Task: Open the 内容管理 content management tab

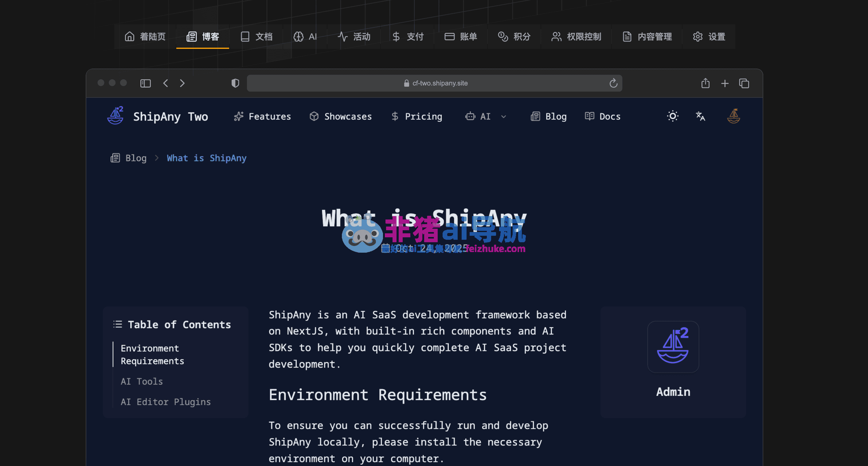Action: (x=647, y=36)
